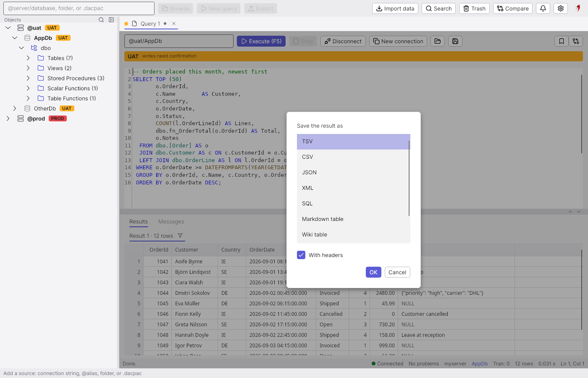This screenshot has width=588, height=378.
Task: Expand the Tables (7) folder
Action: pyautogui.click(x=28, y=58)
